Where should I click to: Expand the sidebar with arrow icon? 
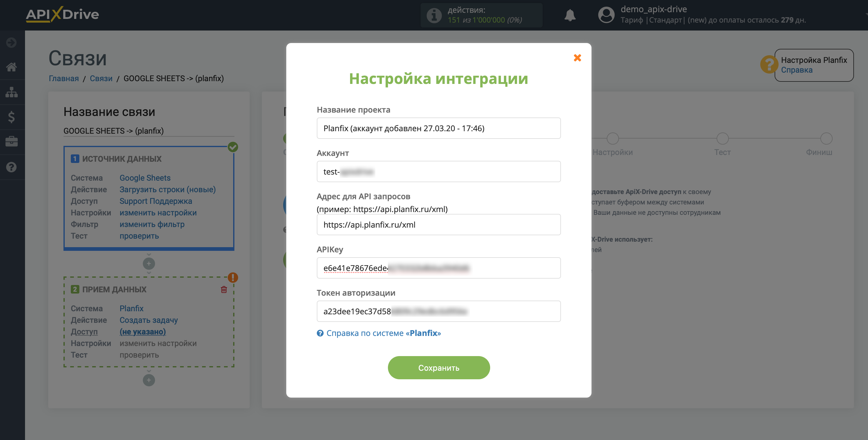[x=12, y=42]
